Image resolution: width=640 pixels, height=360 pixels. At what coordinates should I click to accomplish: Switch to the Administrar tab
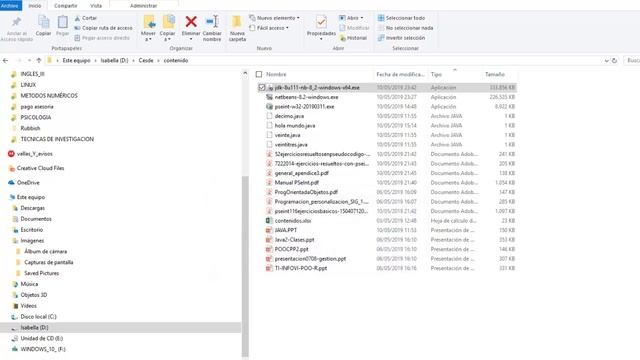143,6
